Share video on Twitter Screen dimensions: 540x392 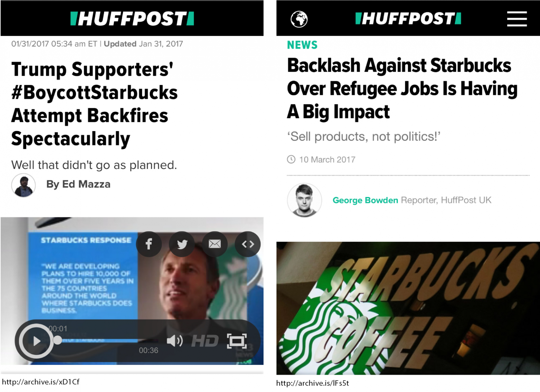coord(182,244)
